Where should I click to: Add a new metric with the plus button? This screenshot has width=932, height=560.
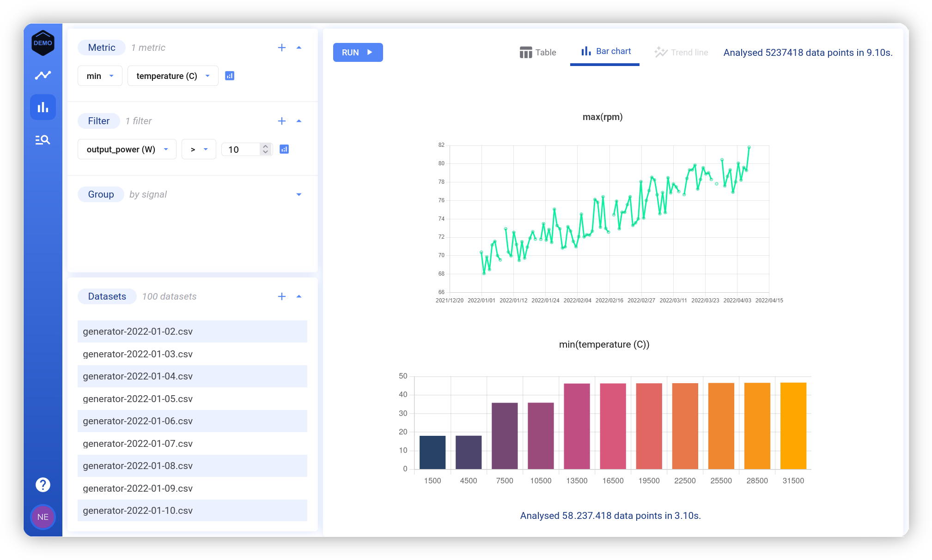[281, 47]
